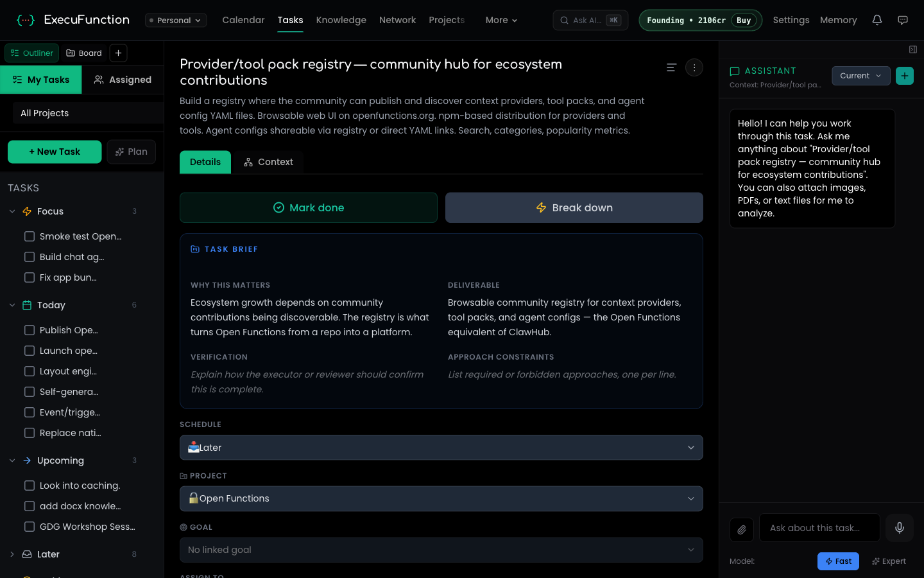This screenshot has width=924, height=578.
Task: Open the Open Functions project dropdown
Action: [441, 498]
